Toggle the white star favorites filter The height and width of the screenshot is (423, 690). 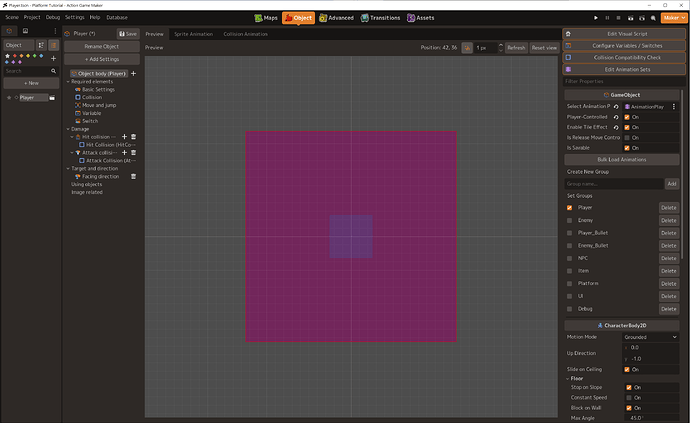(x=7, y=56)
